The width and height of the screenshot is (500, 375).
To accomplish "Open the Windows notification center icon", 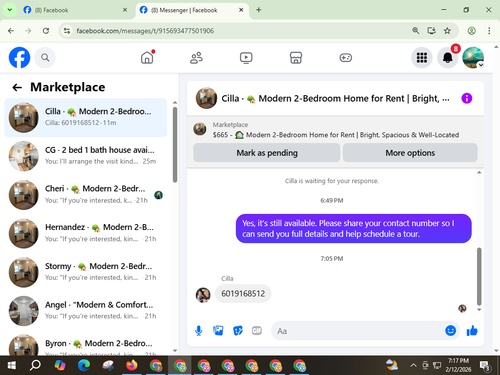I will 485,366.
